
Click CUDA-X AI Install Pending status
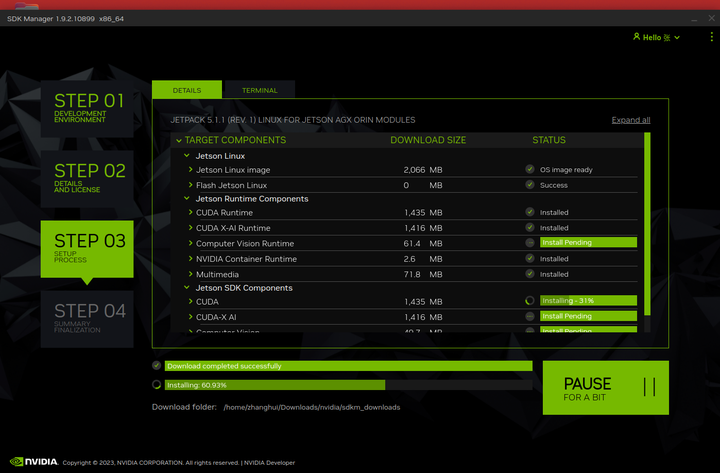coord(588,316)
